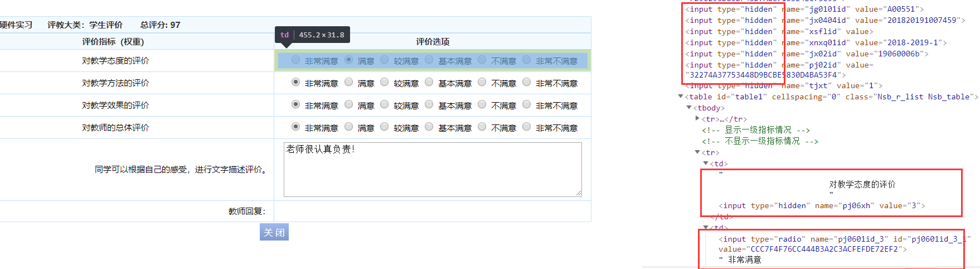Image resolution: width=980 pixels, height=269 pixels.
Task: Select the hidden input tjxt line in DevTools
Action: [x=784, y=85]
